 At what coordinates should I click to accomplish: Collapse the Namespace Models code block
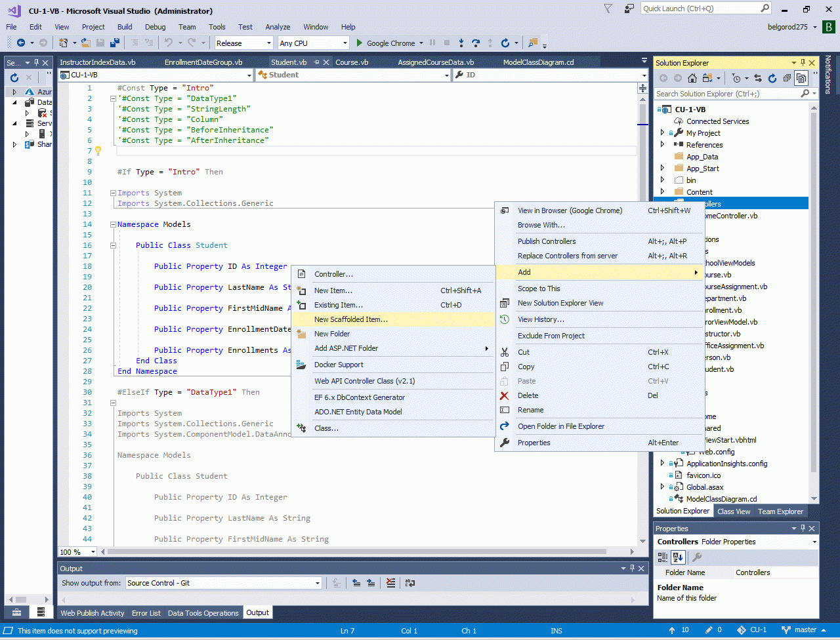click(x=114, y=224)
